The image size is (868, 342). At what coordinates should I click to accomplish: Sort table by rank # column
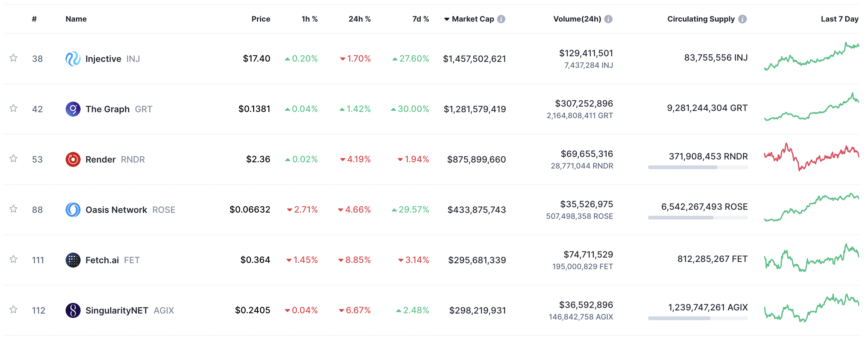[x=34, y=19]
